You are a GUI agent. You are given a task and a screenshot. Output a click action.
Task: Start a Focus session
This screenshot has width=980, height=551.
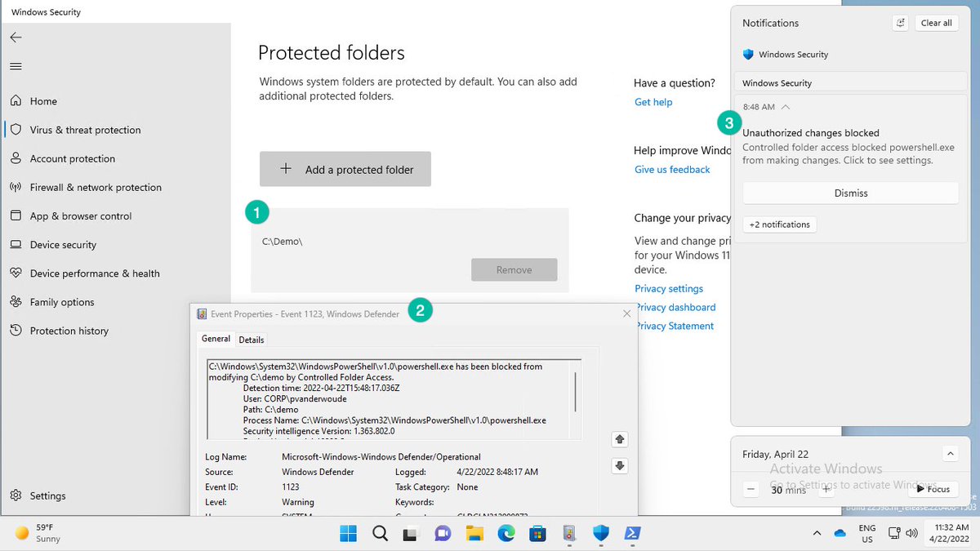pyautogui.click(x=933, y=489)
